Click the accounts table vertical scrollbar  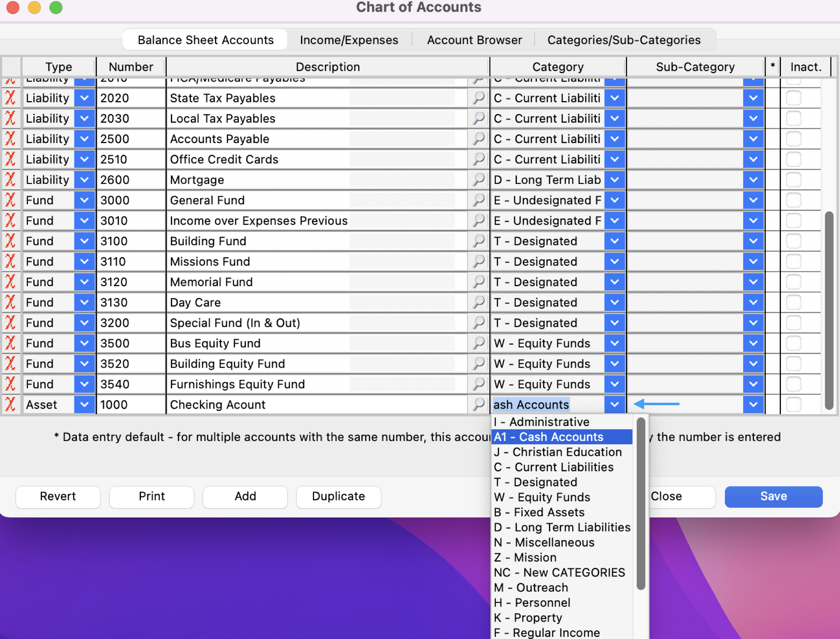click(x=829, y=310)
